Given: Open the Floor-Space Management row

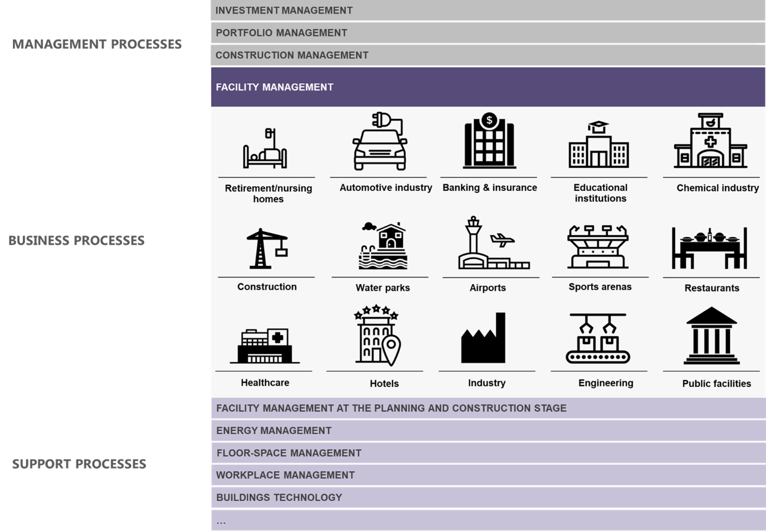Looking at the screenshot, I should point(487,453).
